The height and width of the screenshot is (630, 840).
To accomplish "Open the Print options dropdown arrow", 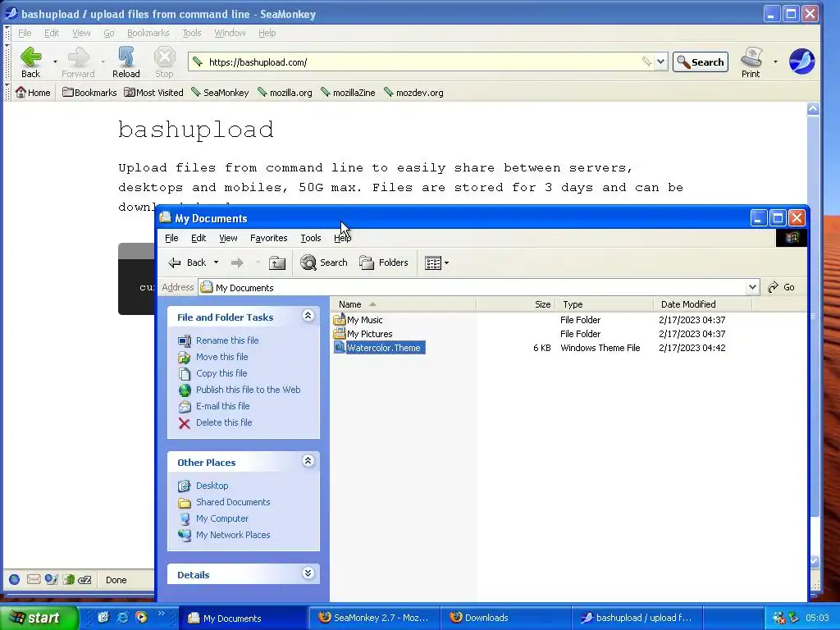I will coord(775,62).
